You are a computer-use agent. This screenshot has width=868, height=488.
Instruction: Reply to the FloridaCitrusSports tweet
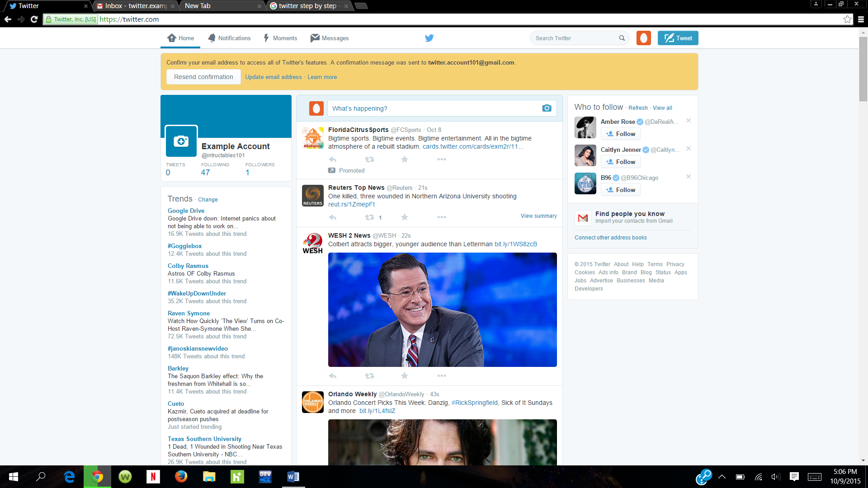[x=333, y=160]
